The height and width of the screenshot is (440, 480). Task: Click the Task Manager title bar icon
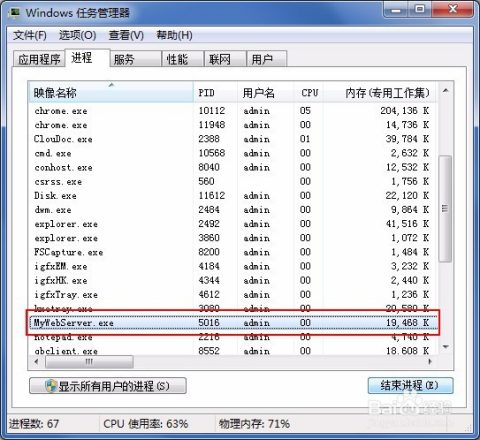click(x=15, y=13)
